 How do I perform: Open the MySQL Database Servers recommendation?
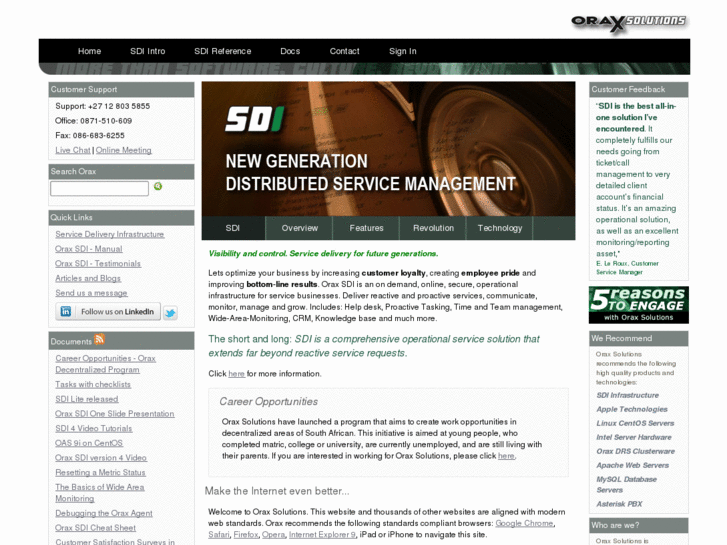click(x=626, y=485)
